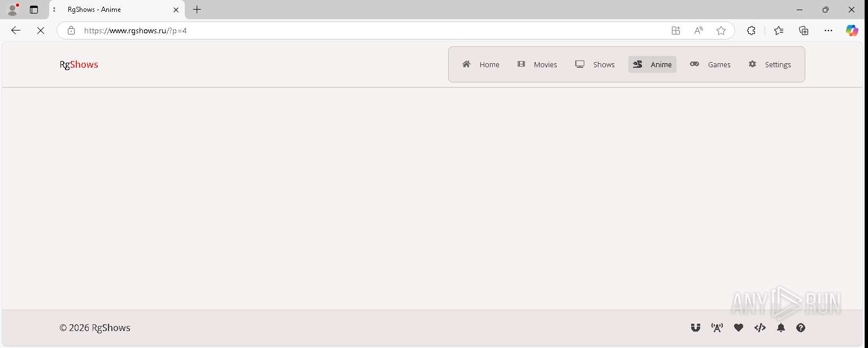Click the address bar URL

[136, 31]
